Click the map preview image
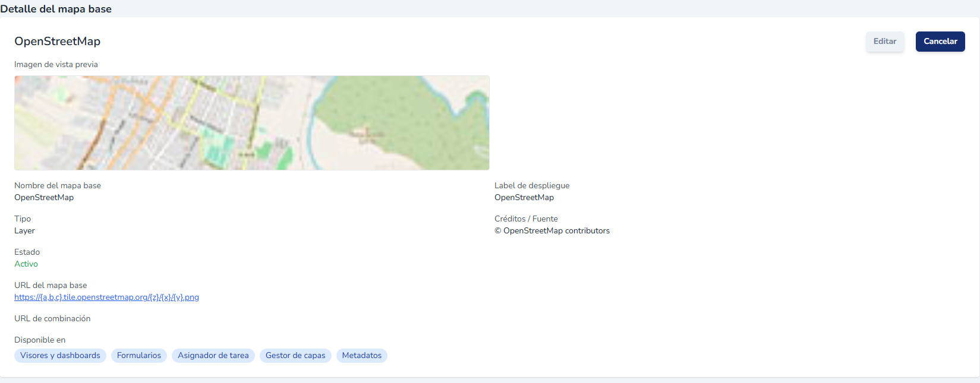 pos(252,123)
